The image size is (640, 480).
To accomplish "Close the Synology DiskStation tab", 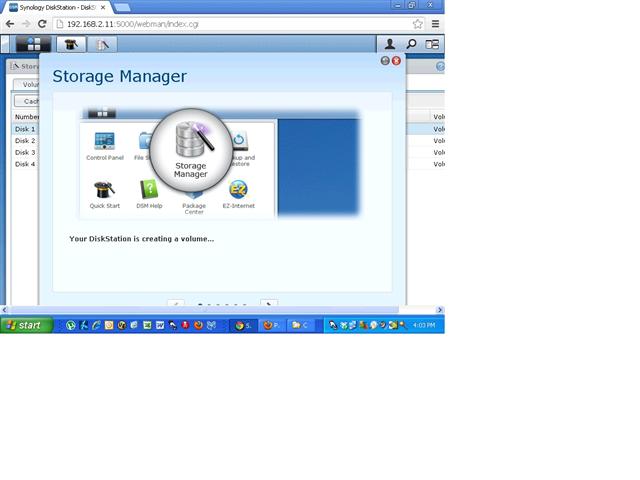I will click(x=103, y=7).
